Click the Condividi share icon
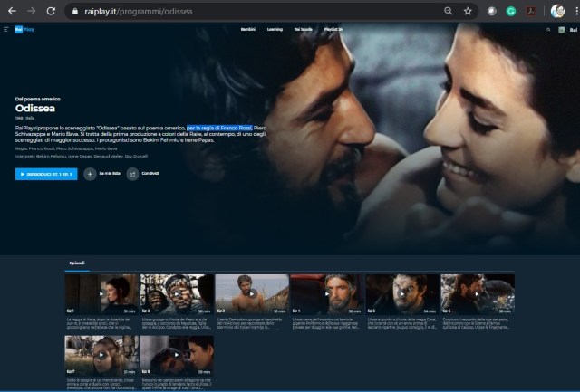 [x=132, y=174]
